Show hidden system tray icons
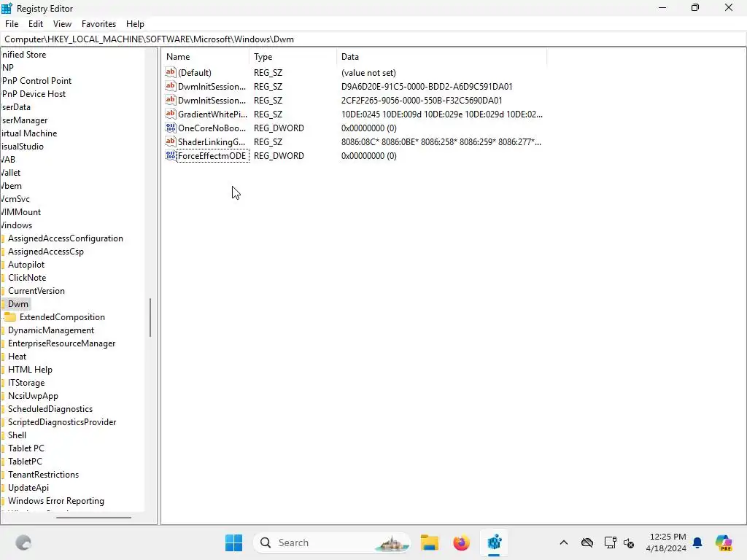This screenshot has width=747, height=560. (x=564, y=542)
